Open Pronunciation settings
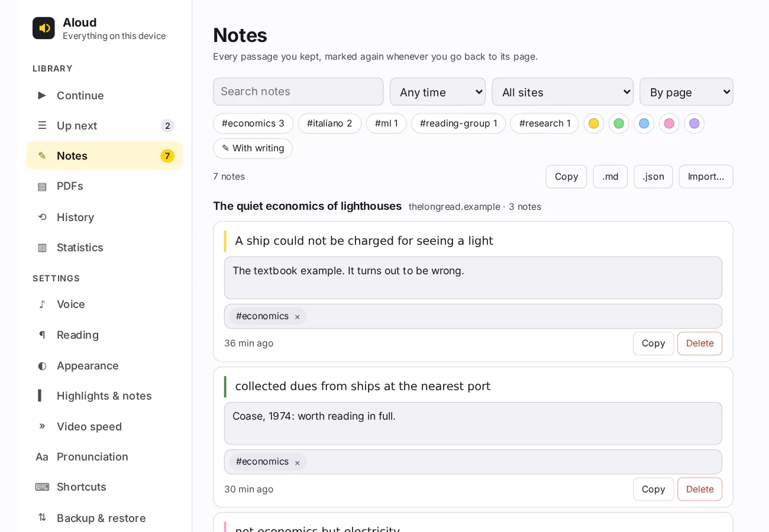The width and height of the screenshot is (769, 532). pyautogui.click(x=105, y=457)
